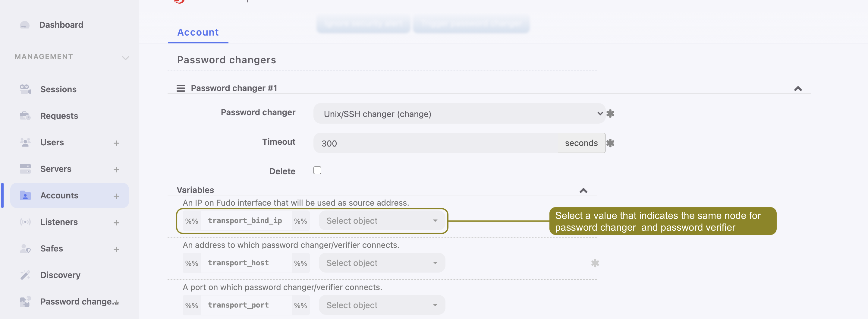Open the Select object dropdown for transport_host
Screen dimensions: 868x319
coord(382,263)
